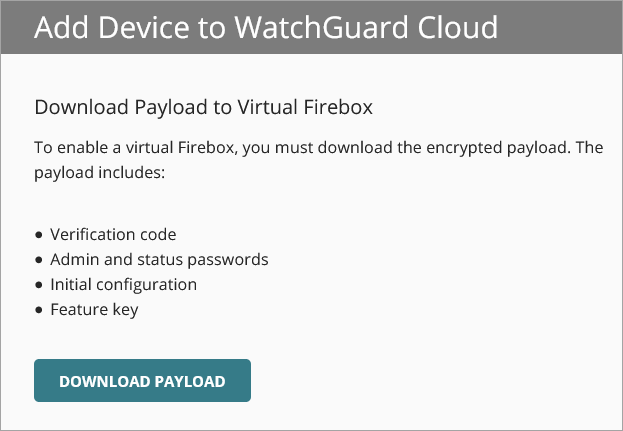The image size is (623, 431).
Task: Select the Admin and status passwords item
Action: pyautogui.click(x=159, y=260)
